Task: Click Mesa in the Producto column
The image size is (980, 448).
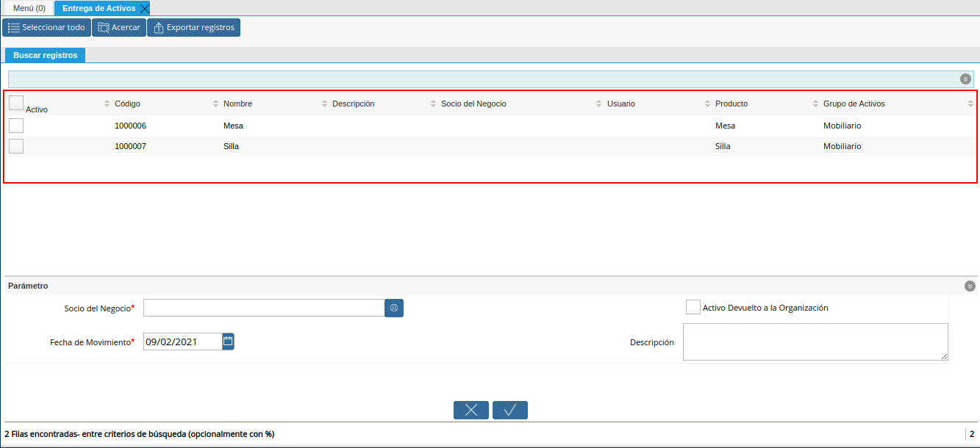Action: coord(725,126)
